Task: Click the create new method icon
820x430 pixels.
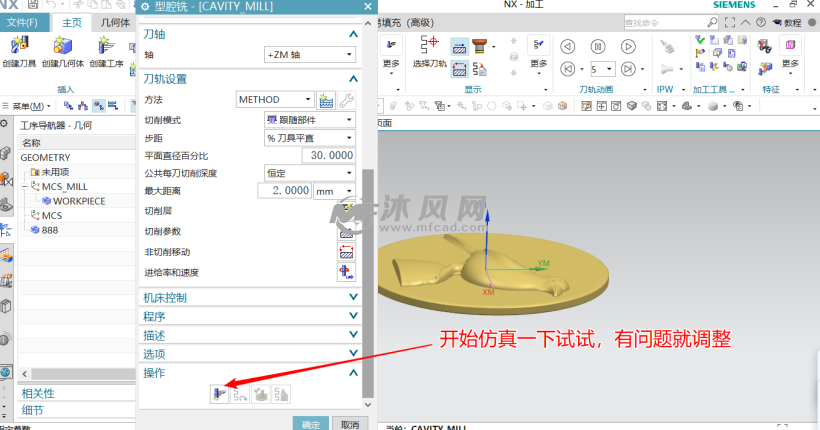Action: pos(326,99)
